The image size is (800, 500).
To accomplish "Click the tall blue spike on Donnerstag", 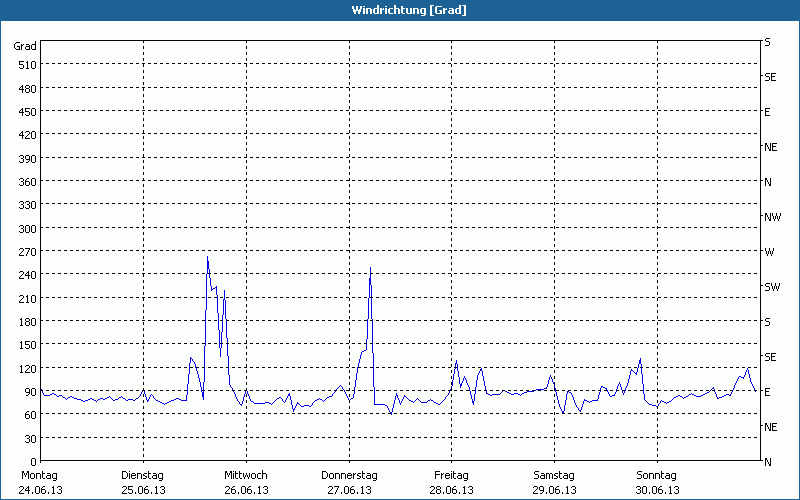I will coord(371,268).
